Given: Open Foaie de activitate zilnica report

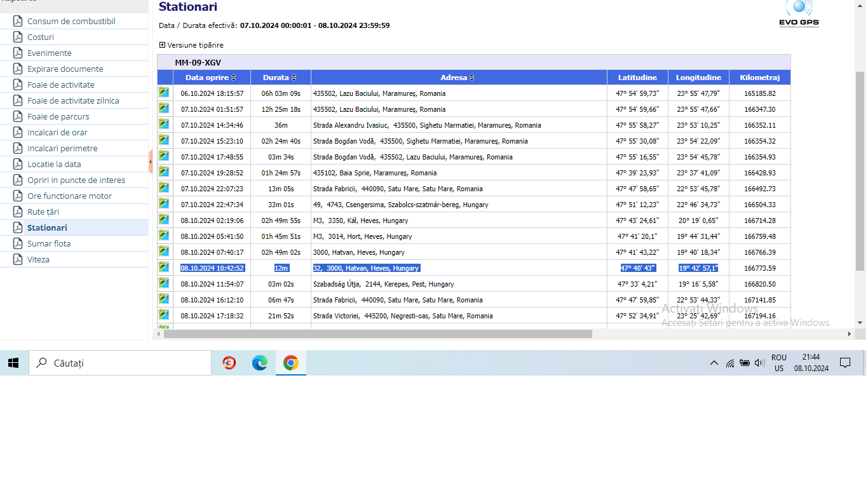Looking at the screenshot, I should [x=73, y=100].
